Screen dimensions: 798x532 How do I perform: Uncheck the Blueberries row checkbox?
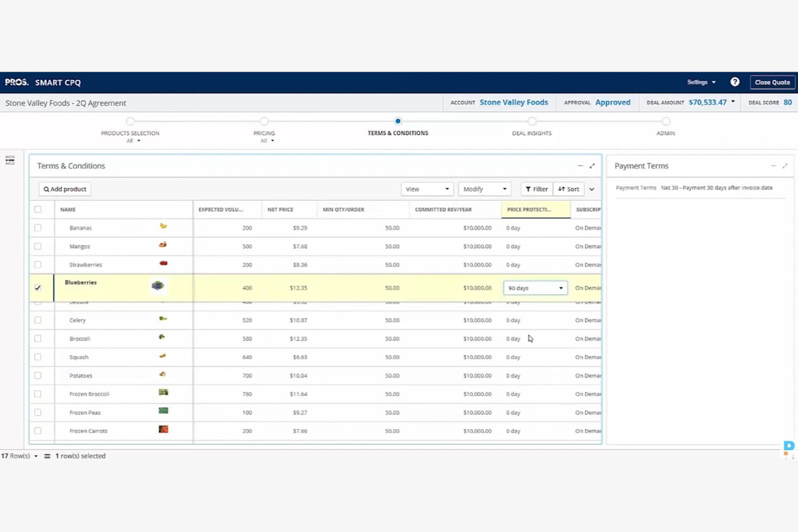[38, 288]
